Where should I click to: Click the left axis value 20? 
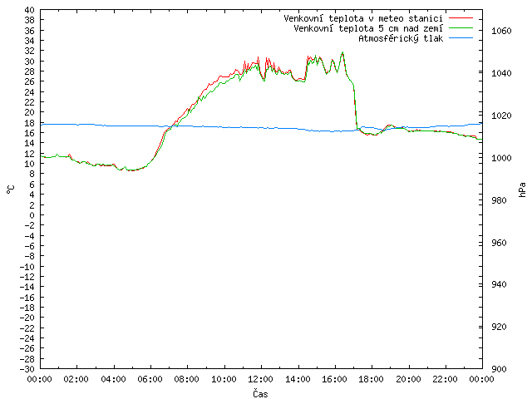click(x=30, y=112)
